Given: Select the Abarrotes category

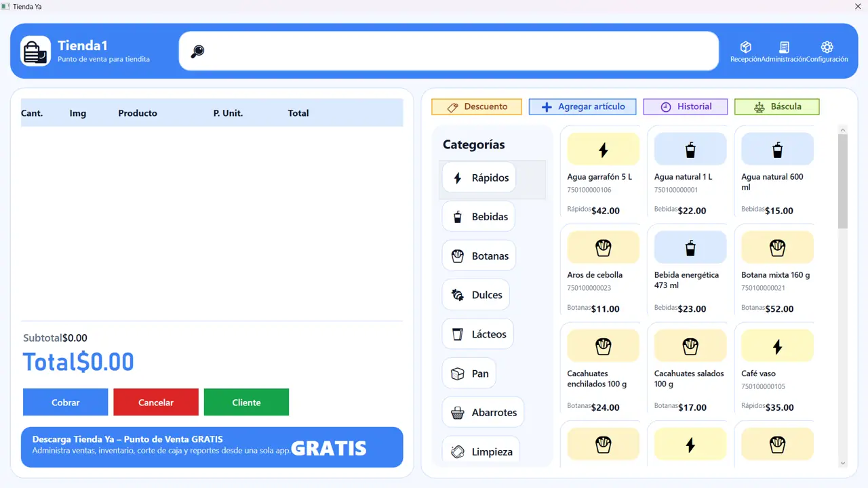Looking at the screenshot, I should click(x=483, y=412).
